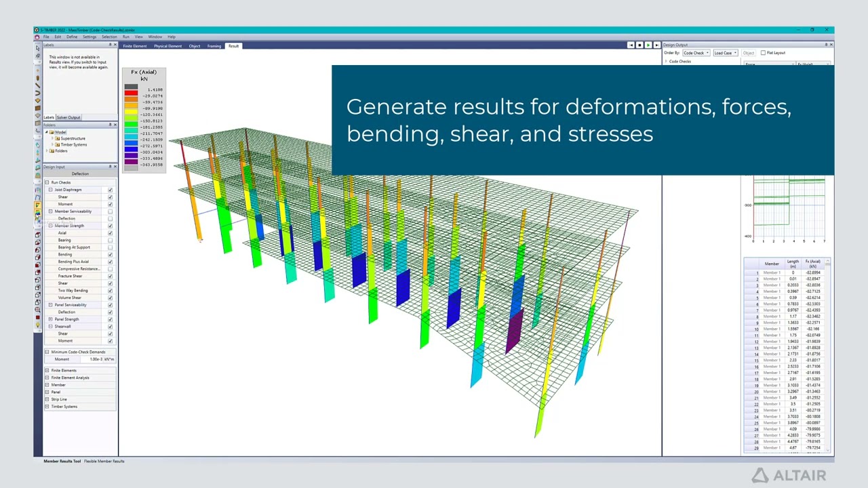The image size is (868, 488).
Task: Pin the Design Input panel
Action: pos(110,167)
